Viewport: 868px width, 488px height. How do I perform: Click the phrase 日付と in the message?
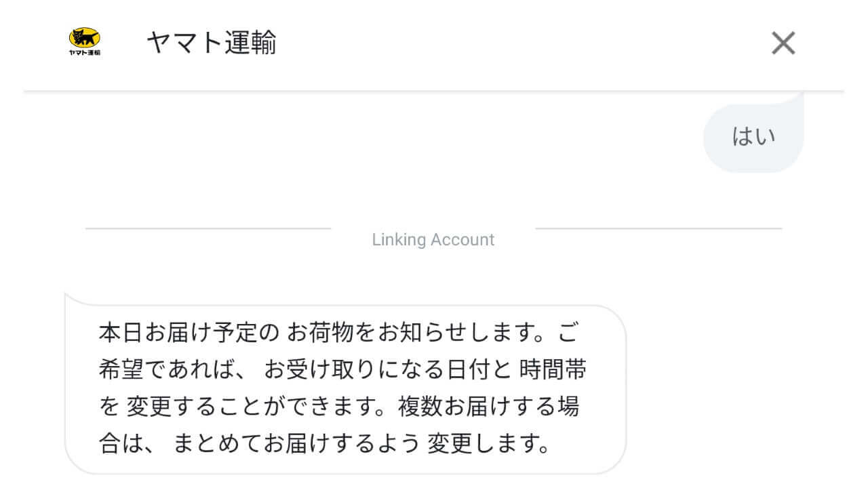pos(486,370)
